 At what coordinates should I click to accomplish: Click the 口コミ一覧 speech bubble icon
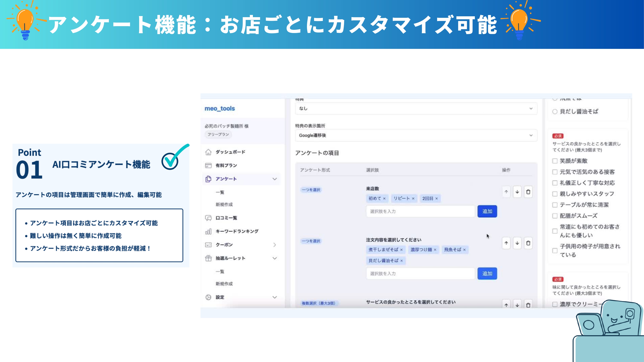pos(208,218)
